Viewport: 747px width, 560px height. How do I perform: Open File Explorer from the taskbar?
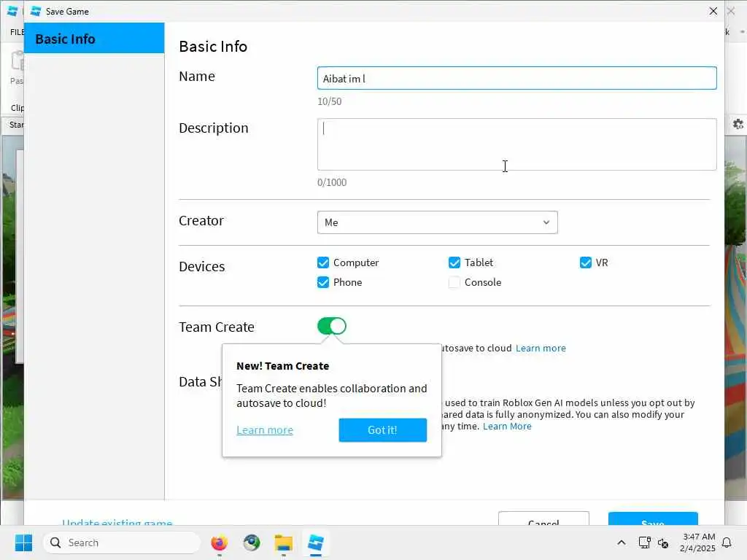[x=284, y=542]
